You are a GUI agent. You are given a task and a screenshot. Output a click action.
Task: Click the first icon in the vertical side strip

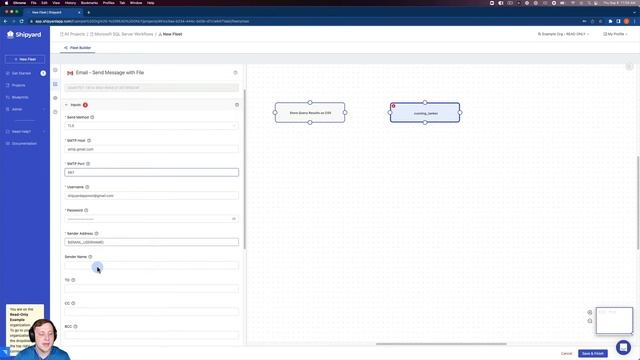click(55, 70)
